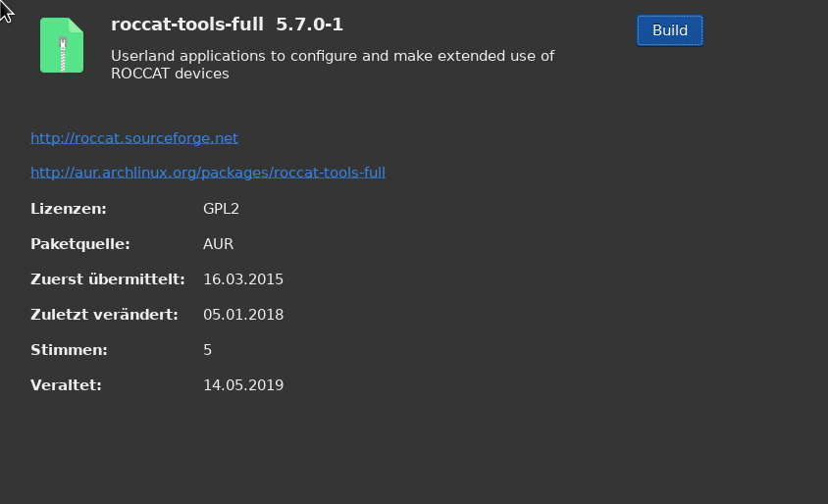The height and width of the screenshot is (504, 828).
Task: Select the 16.03.2015 first submitted date
Action: [x=243, y=279]
